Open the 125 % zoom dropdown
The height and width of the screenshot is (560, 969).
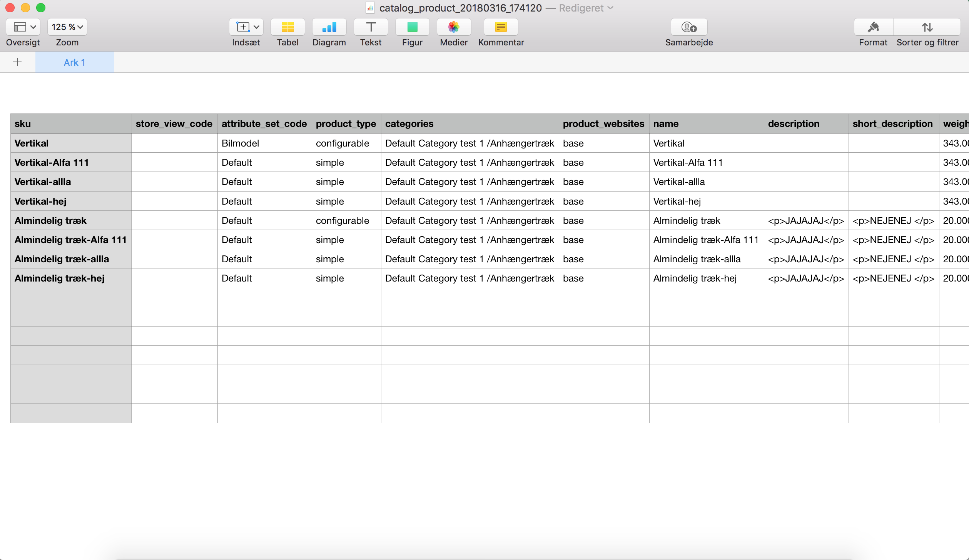(67, 27)
